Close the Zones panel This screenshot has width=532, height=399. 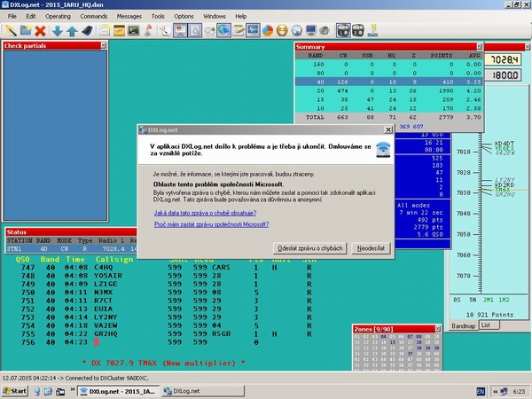point(438,329)
